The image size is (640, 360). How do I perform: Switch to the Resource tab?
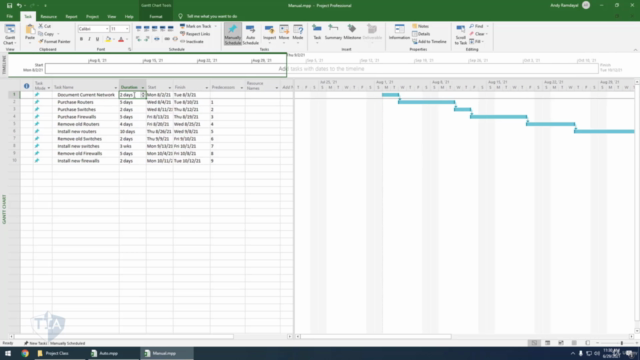(x=49, y=17)
